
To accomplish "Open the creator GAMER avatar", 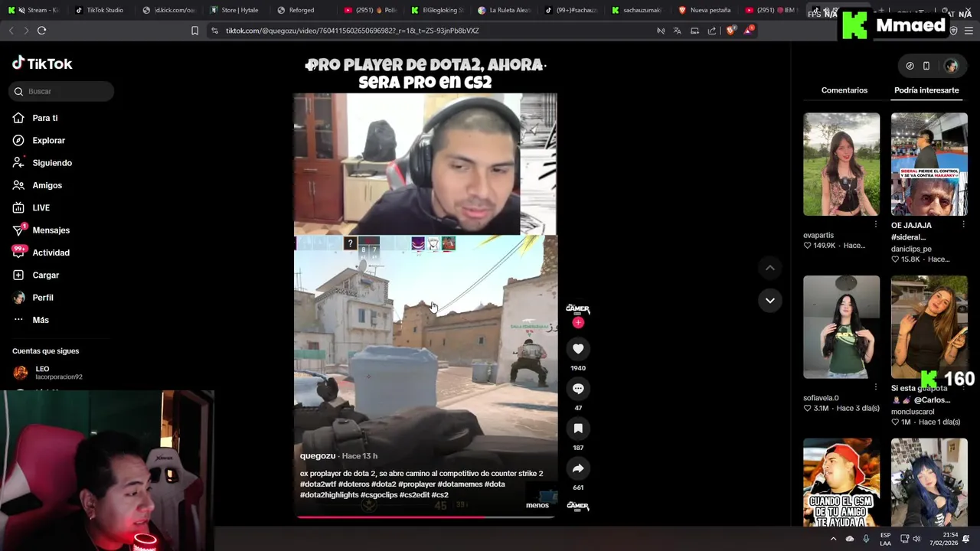I will pyautogui.click(x=578, y=308).
